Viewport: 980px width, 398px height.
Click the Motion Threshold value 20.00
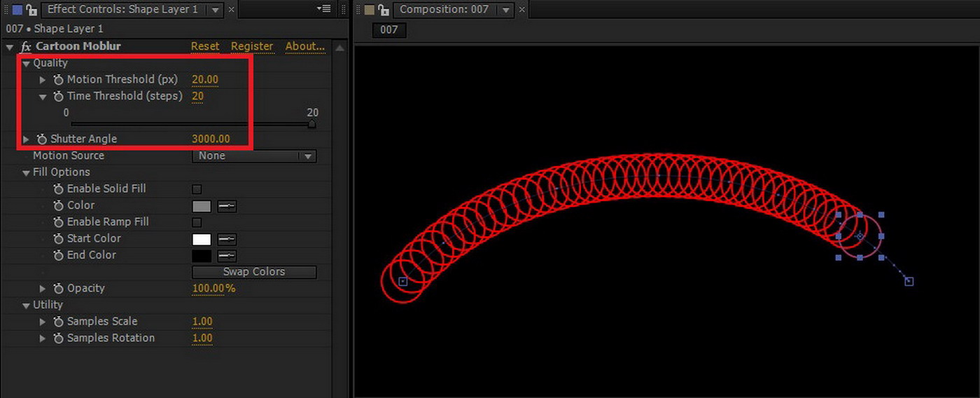(x=205, y=80)
